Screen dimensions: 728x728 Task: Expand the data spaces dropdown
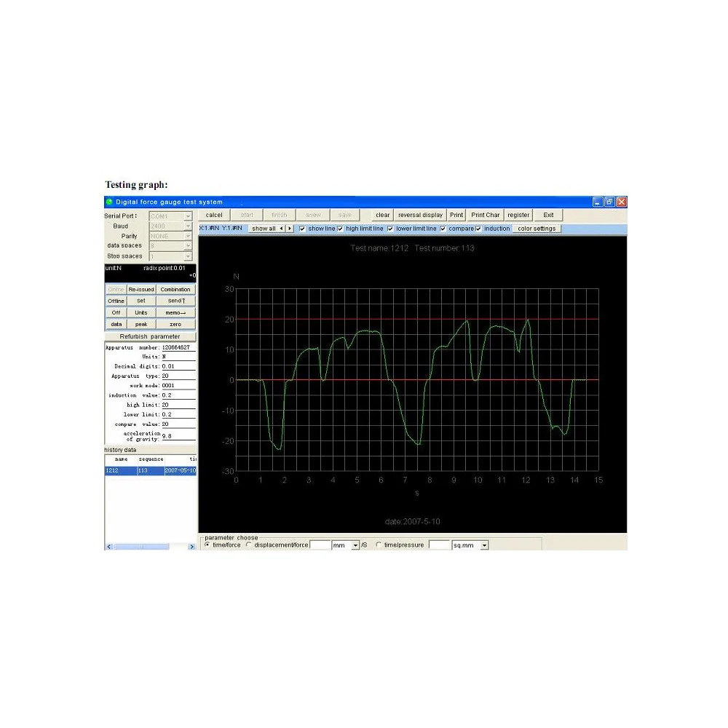coord(188,246)
